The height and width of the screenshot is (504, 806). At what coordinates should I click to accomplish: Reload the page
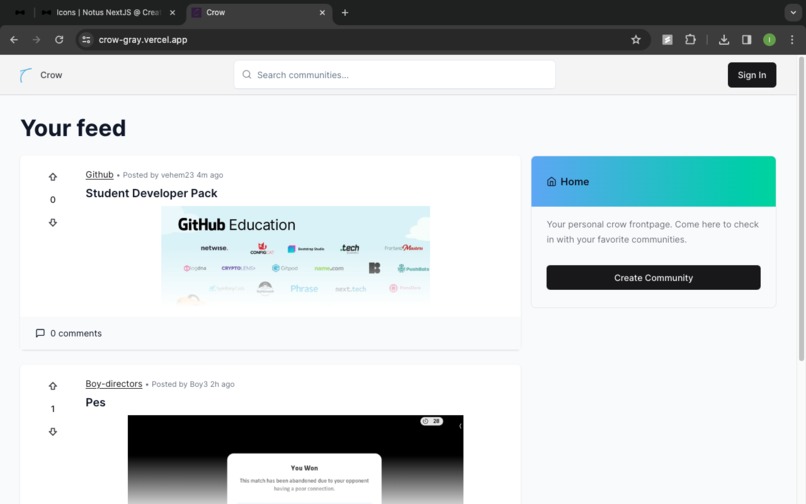[59, 40]
